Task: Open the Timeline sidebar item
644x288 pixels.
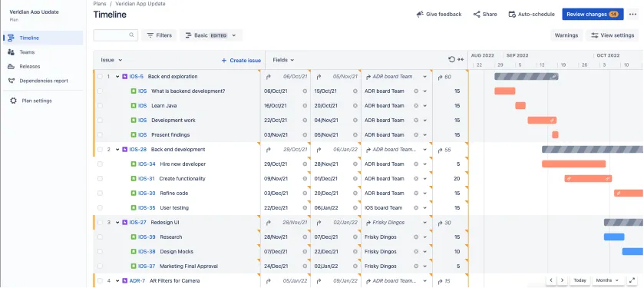Action: 43,38
